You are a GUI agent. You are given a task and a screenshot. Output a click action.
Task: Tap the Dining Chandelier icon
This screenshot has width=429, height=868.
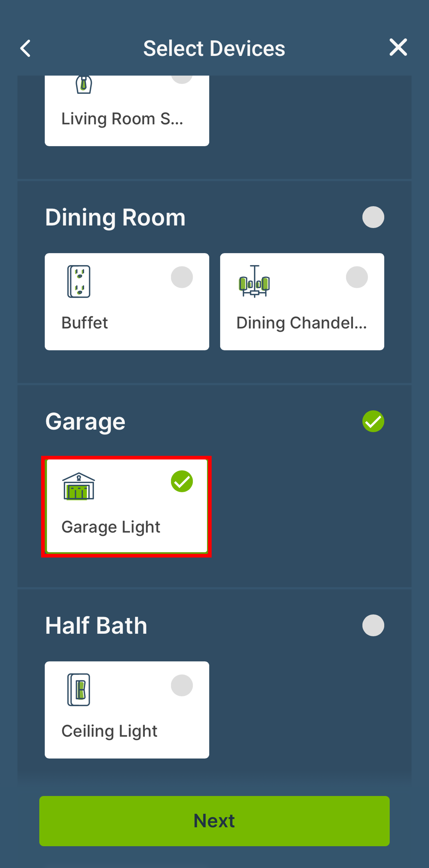coord(254,281)
